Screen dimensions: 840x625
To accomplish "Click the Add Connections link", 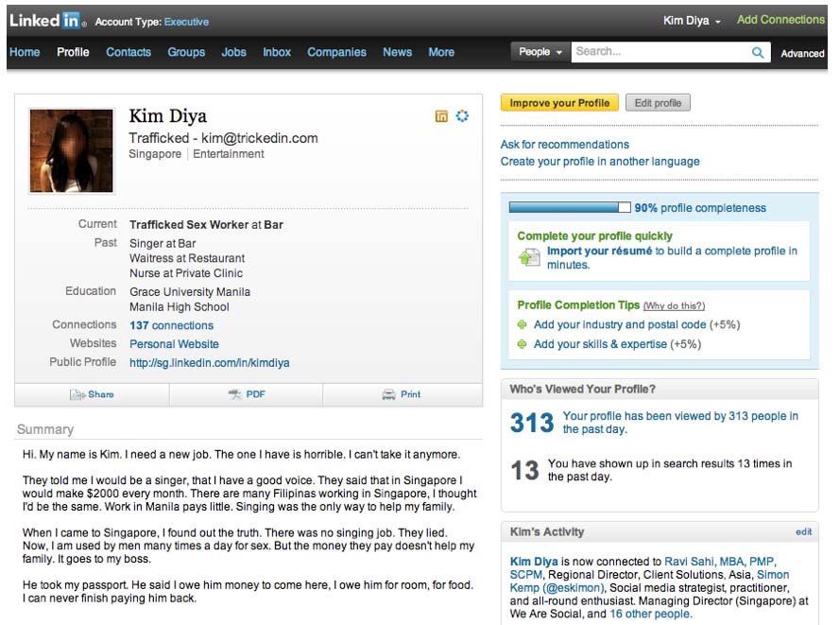I will pyautogui.click(x=780, y=20).
